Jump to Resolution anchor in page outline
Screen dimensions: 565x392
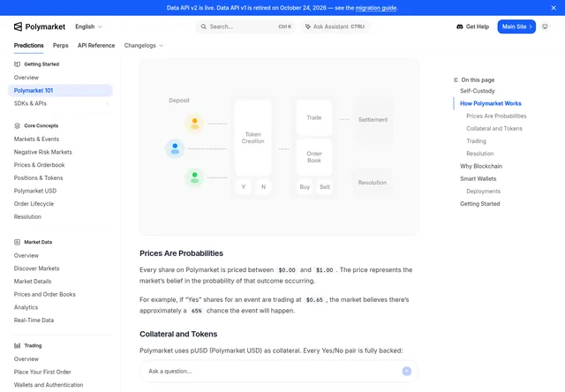tap(479, 154)
